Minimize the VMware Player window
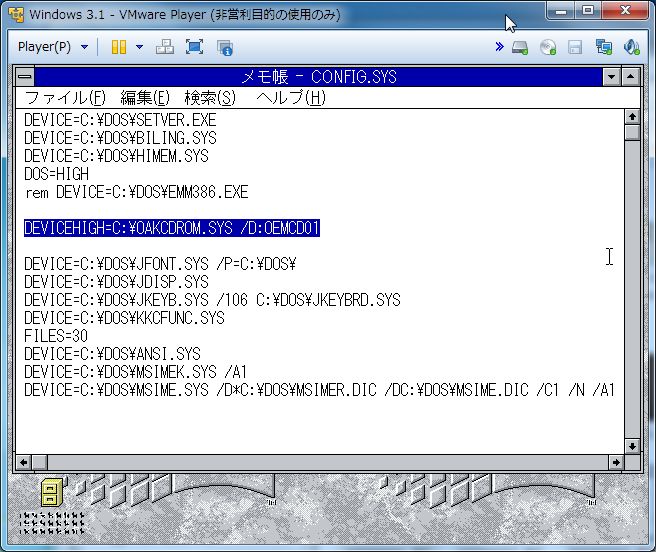The height and width of the screenshot is (552, 656). click(561, 10)
